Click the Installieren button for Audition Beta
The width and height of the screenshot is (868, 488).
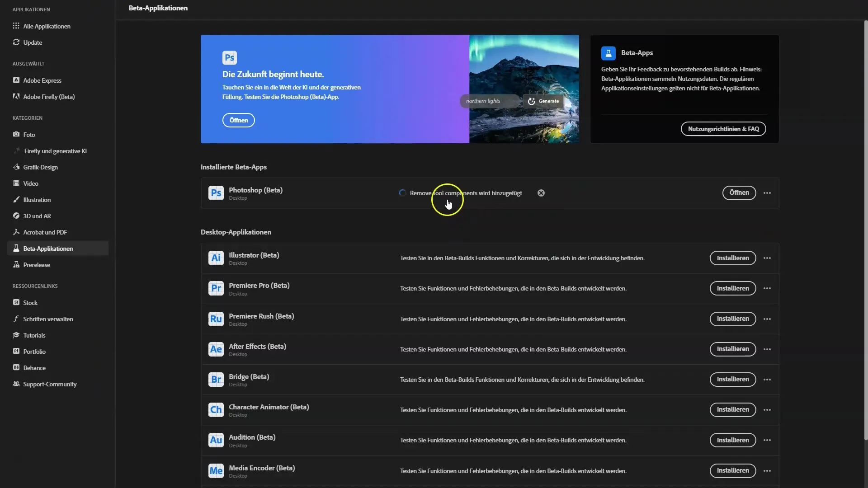click(x=733, y=440)
